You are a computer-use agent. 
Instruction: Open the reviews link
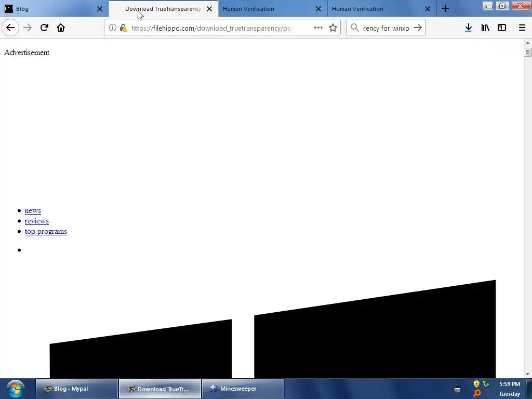(x=37, y=221)
